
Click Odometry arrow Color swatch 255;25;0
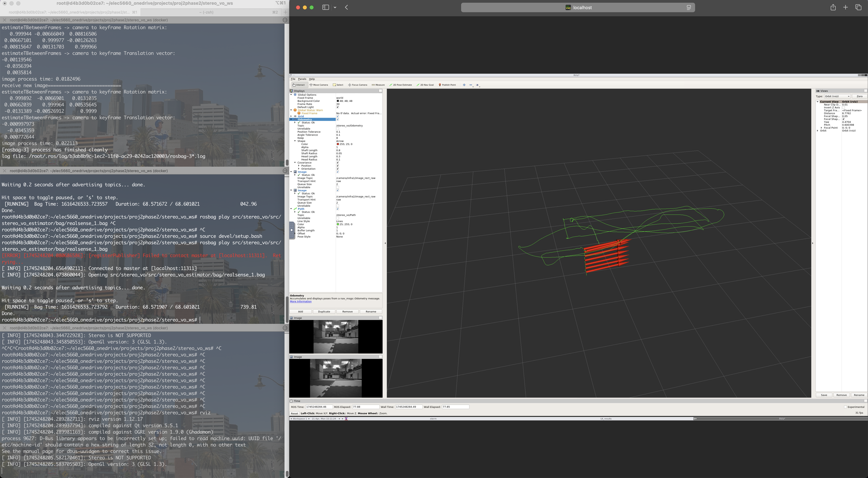tap(338, 144)
